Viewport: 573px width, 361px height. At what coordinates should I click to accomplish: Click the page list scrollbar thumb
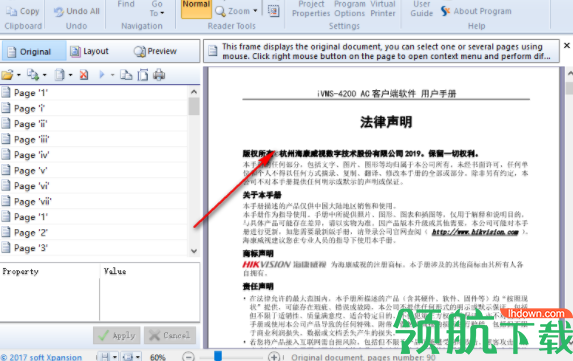click(x=194, y=106)
